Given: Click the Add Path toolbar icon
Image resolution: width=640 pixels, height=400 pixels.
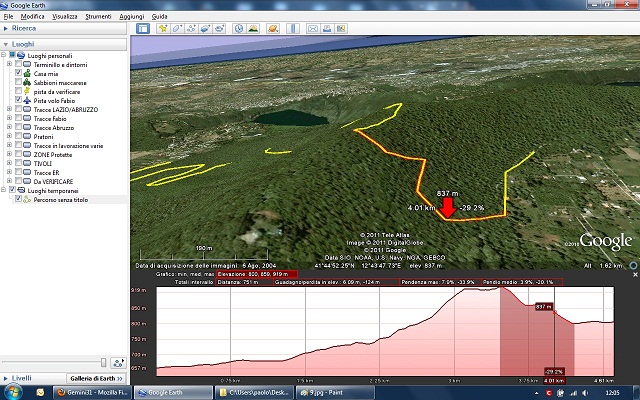Looking at the screenshot, I should [191, 28].
